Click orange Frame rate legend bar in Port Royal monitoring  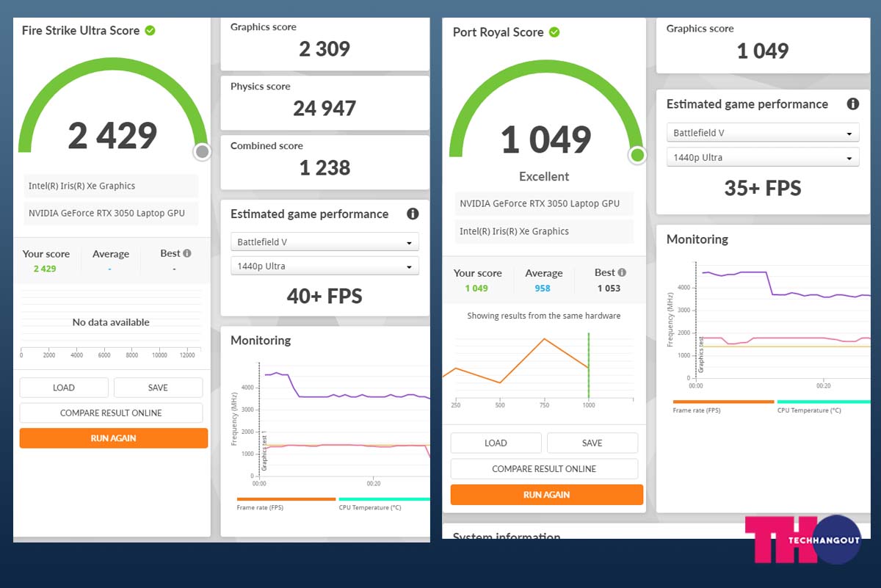pos(723,402)
